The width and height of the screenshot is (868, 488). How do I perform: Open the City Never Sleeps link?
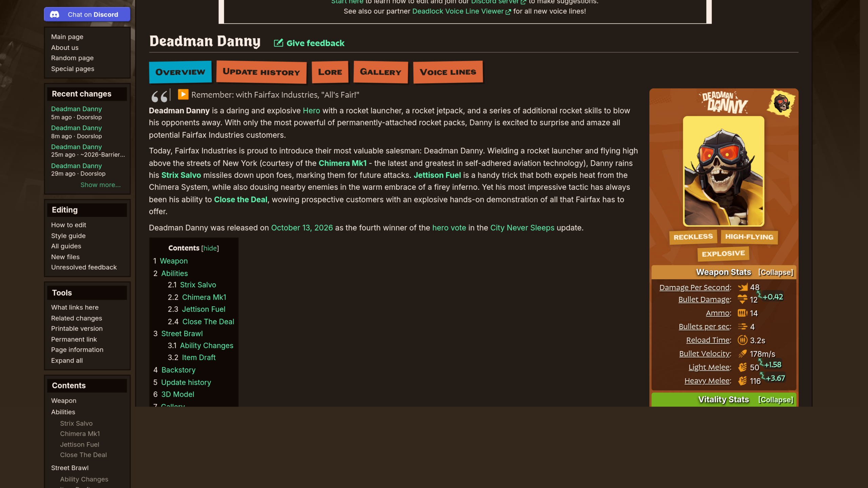point(522,228)
